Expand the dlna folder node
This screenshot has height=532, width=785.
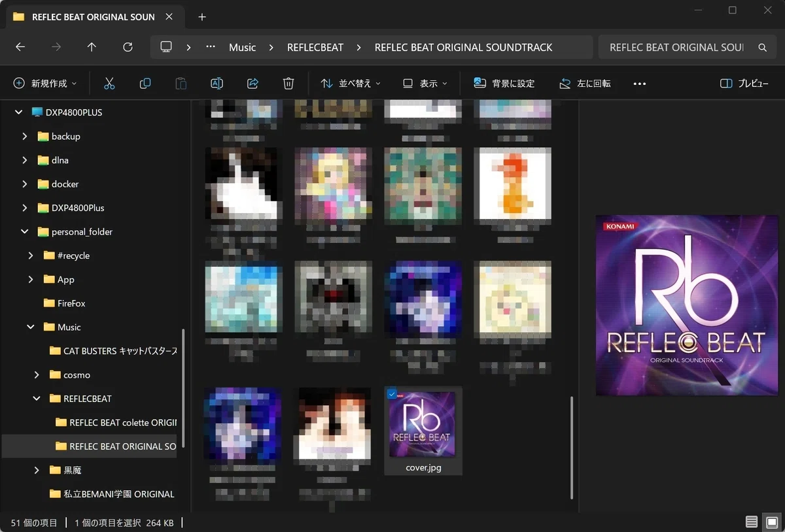click(25, 160)
